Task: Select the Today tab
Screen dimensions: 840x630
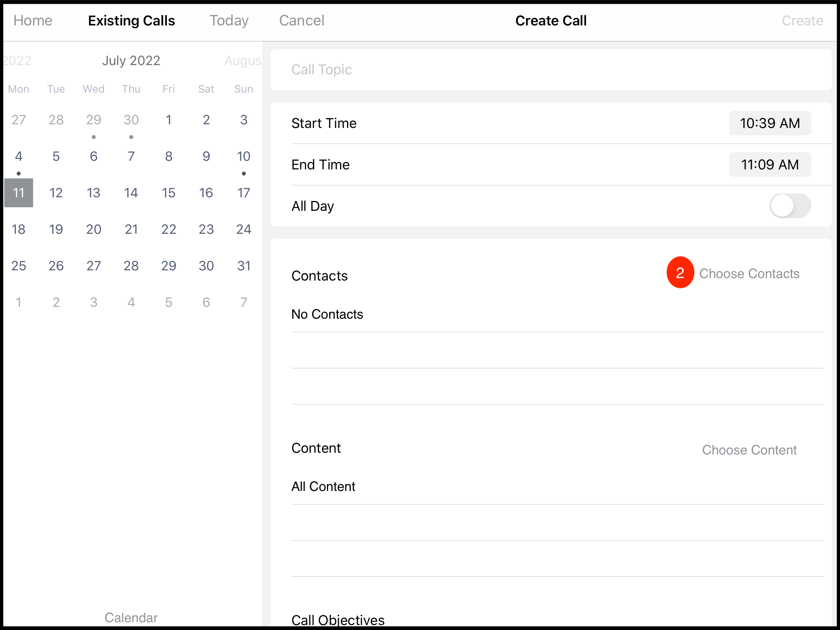Action: pyautogui.click(x=228, y=21)
